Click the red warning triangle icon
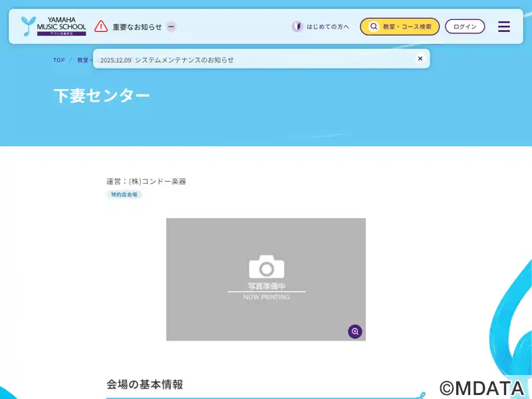 point(101,27)
